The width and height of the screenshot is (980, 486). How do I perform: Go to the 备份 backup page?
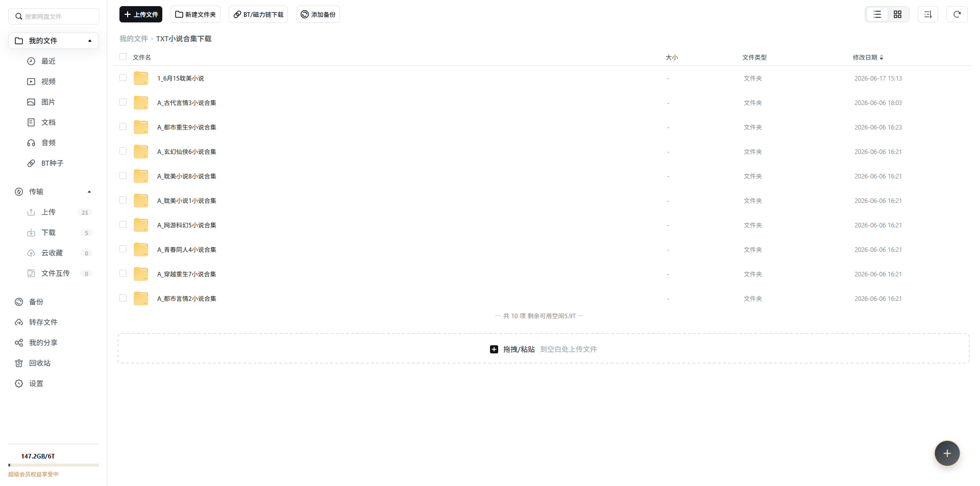(36, 302)
